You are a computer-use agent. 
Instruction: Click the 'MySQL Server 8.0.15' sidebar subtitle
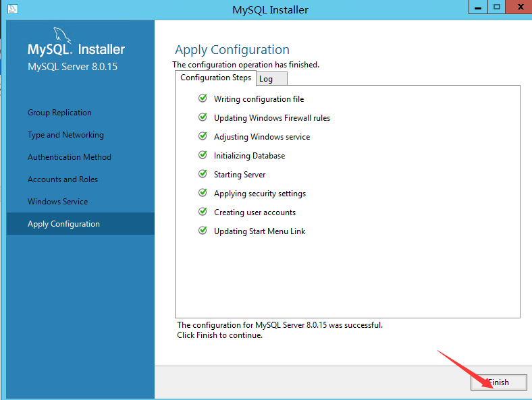click(x=73, y=67)
